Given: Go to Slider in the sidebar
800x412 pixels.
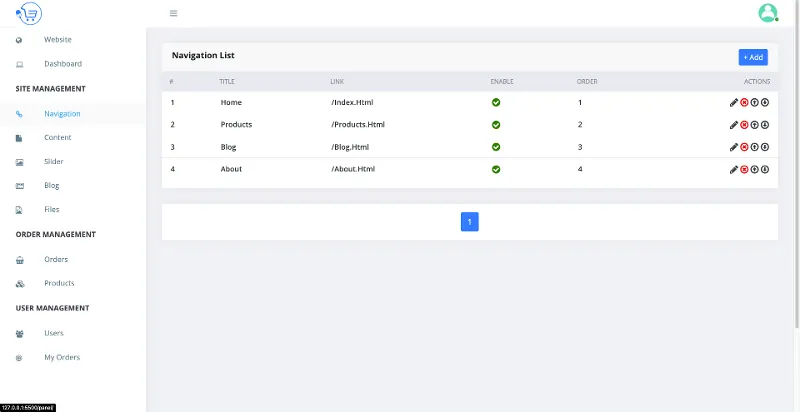Looking at the screenshot, I should click(54, 161).
